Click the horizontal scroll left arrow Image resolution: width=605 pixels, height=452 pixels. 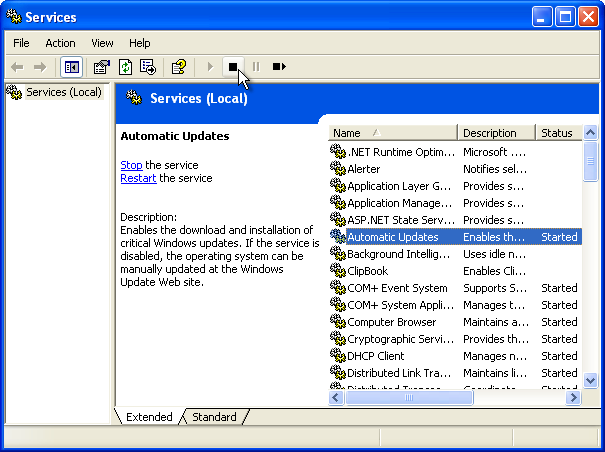[x=336, y=397]
